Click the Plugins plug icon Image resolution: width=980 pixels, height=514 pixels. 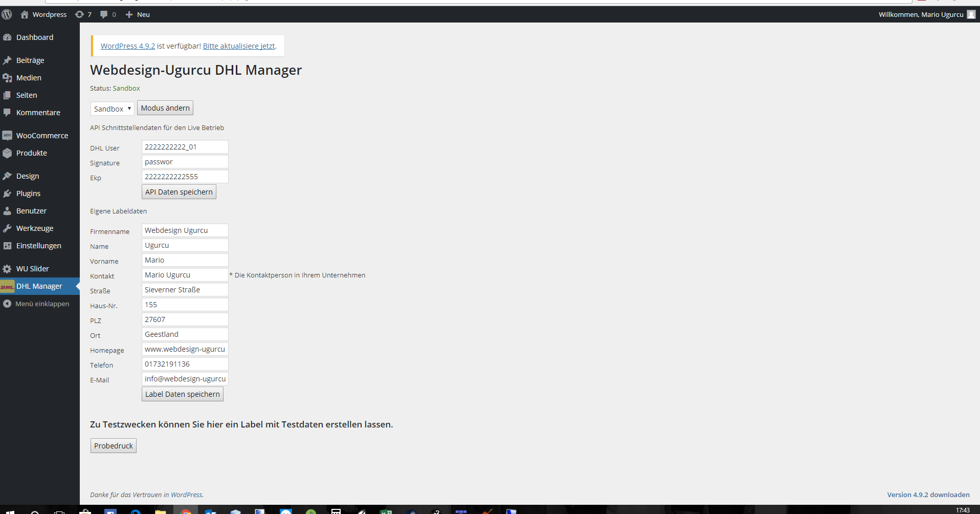pyautogui.click(x=7, y=194)
